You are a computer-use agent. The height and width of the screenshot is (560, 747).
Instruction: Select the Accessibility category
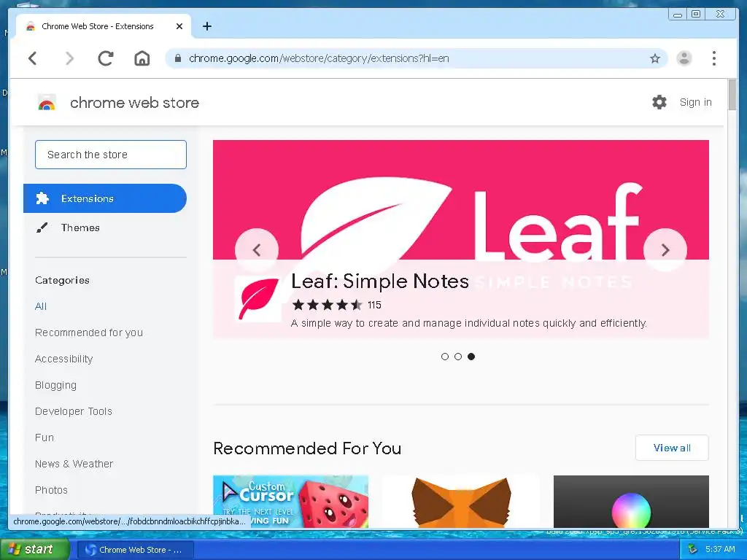point(64,359)
